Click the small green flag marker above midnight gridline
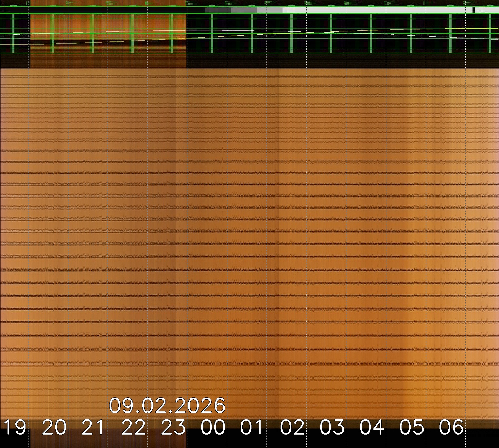499x448 pixels. [x=188, y=3]
